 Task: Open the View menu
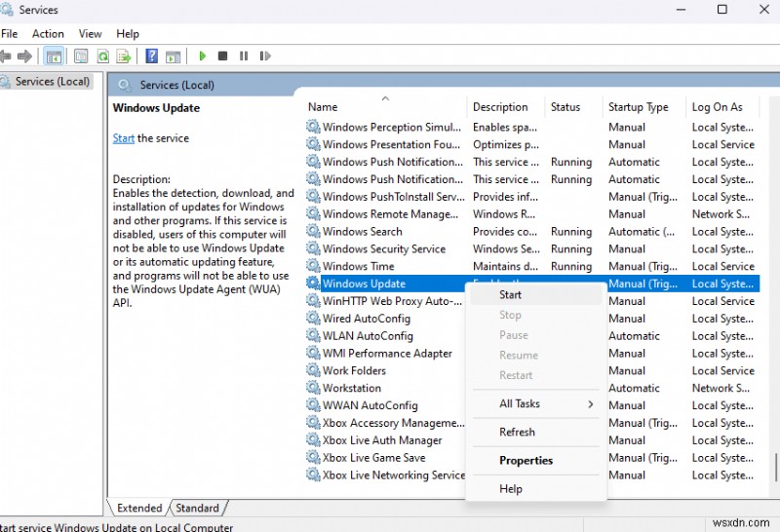pos(90,34)
